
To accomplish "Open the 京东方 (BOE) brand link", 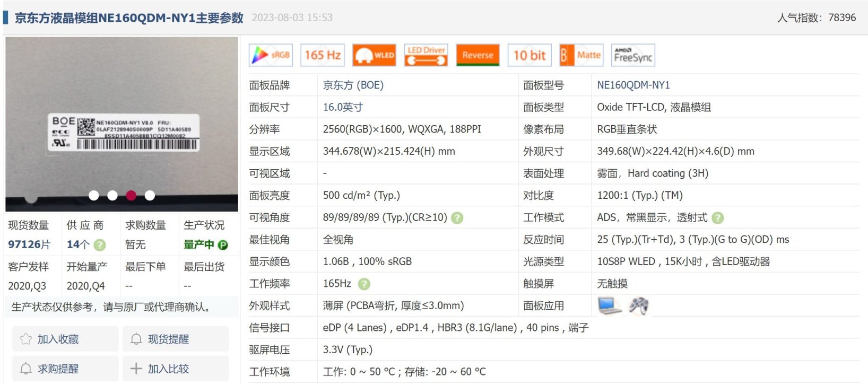I will (353, 85).
